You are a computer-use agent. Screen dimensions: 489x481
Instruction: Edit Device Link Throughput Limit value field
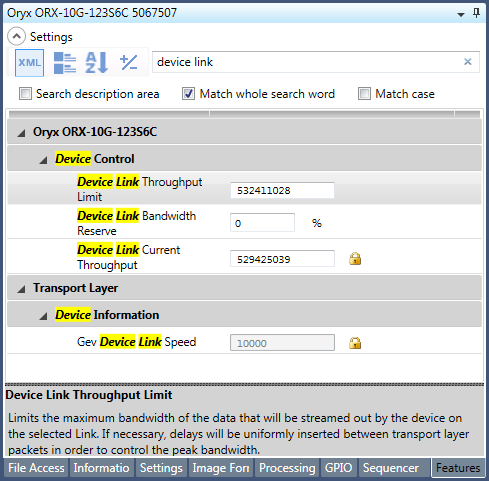(x=282, y=190)
